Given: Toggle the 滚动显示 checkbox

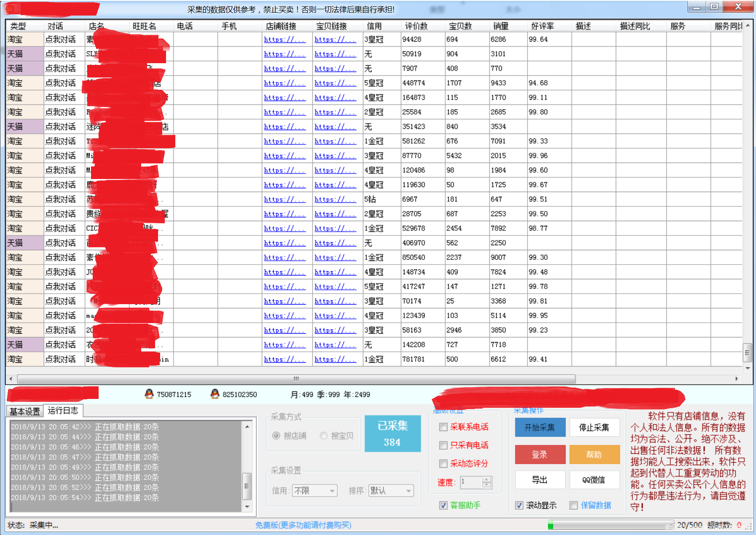Looking at the screenshot, I should point(520,506).
